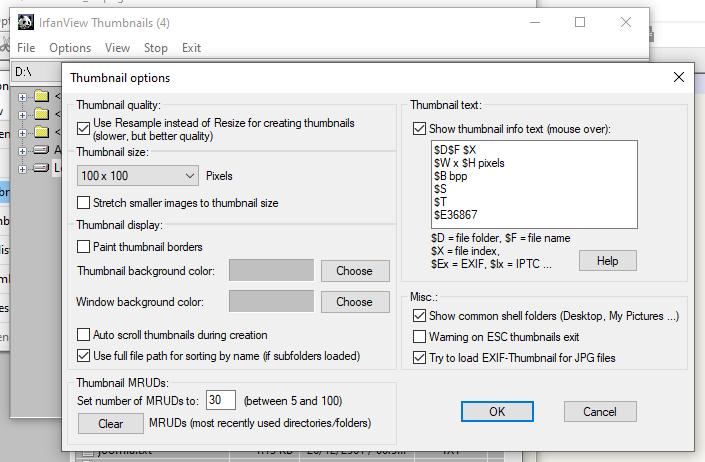Click the IrfanView panda icon in title bar
Screen dimensions: 705x462
(25, 22)
